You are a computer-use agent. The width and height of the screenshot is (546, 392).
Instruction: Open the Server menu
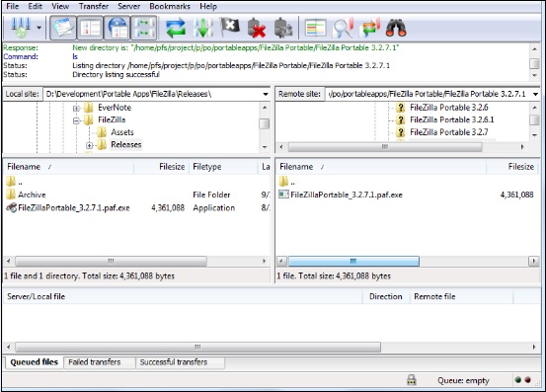128,6
